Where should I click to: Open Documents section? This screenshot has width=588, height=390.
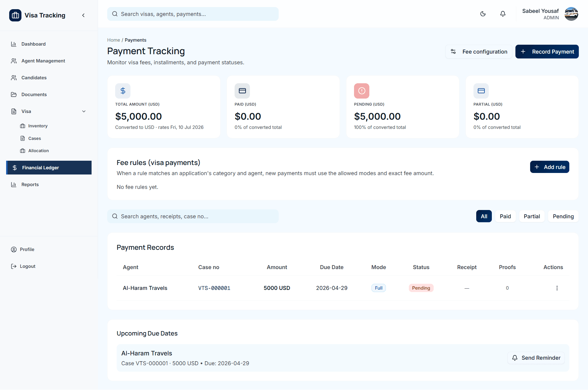pos(49,95)
